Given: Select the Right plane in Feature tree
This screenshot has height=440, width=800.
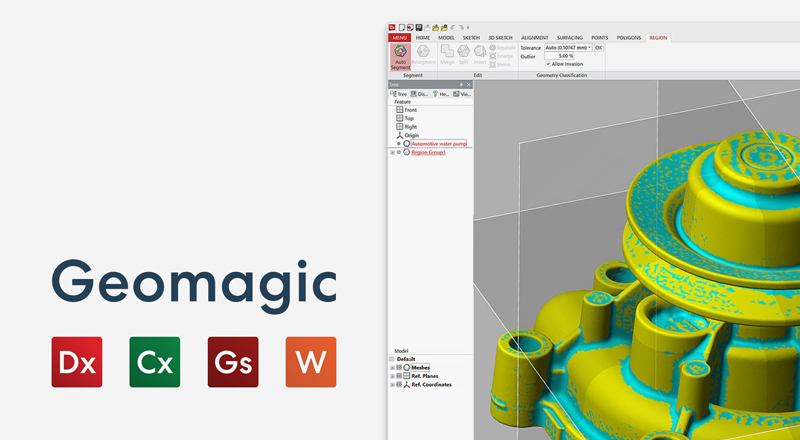Looking at the screenshot, I should click(x=410, y=127).
